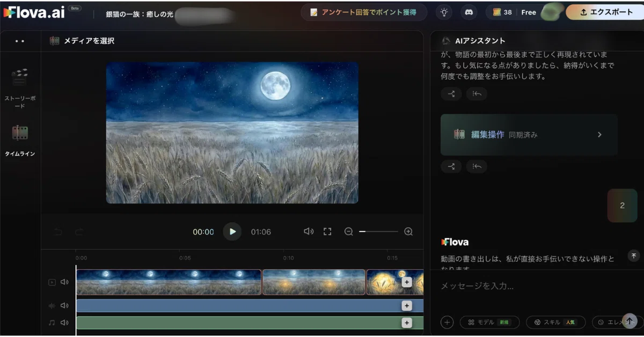
Task: Click the video track type icon
Action: (x=52, y=282)
